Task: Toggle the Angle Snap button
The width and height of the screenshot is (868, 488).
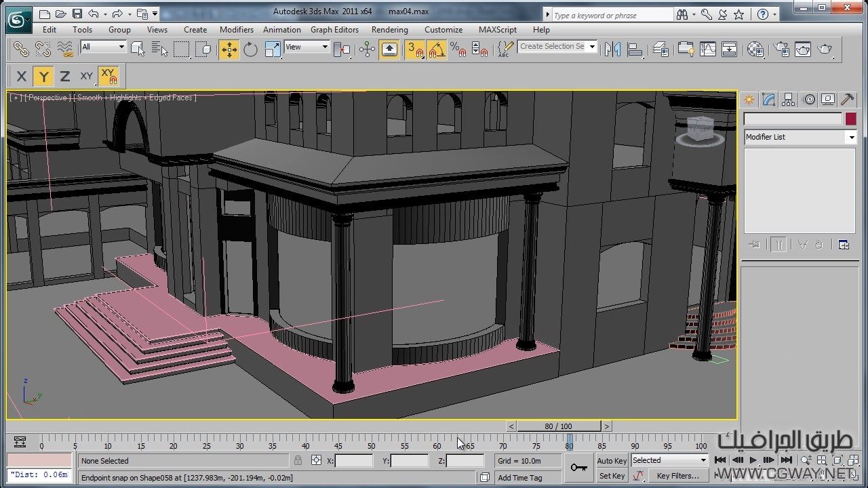Action: [x=437, y=49]
